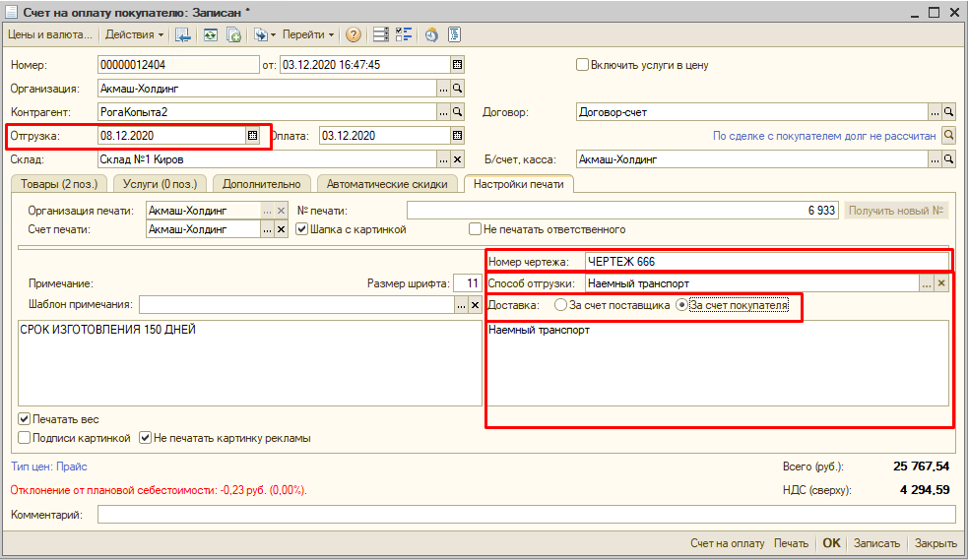This screenshot has height=560, width=968.
Task: Select the 'Настройки печати' tab
Action: pos(519,184)
